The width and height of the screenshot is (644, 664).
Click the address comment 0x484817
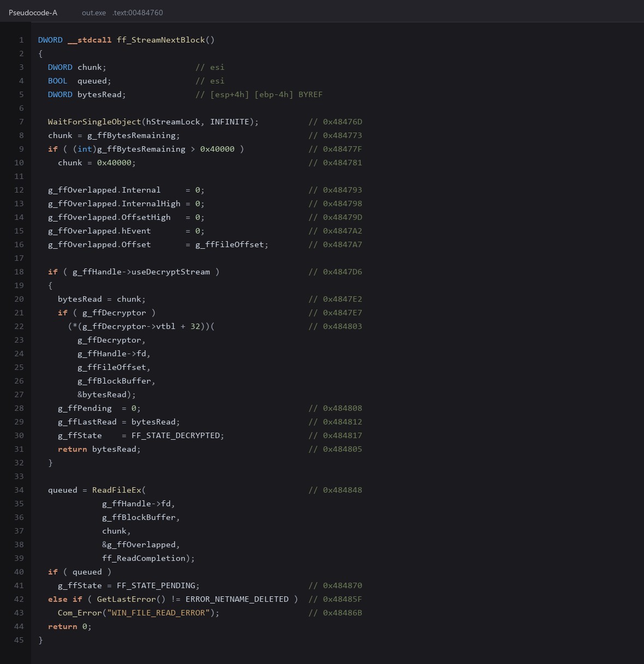click(335, 435)
